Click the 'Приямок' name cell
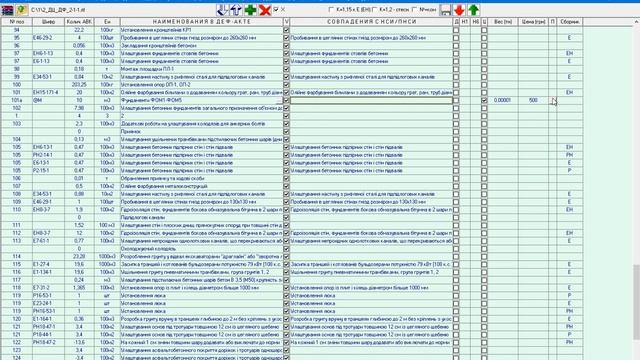This screenshot has height=360, width=640. pos(202,131)
